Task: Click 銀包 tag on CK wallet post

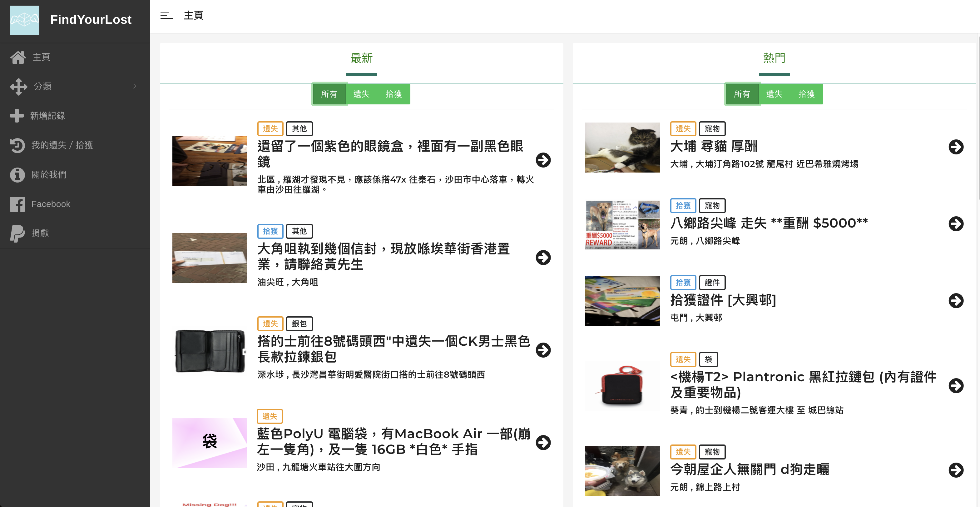Action: tap(299, 324)
